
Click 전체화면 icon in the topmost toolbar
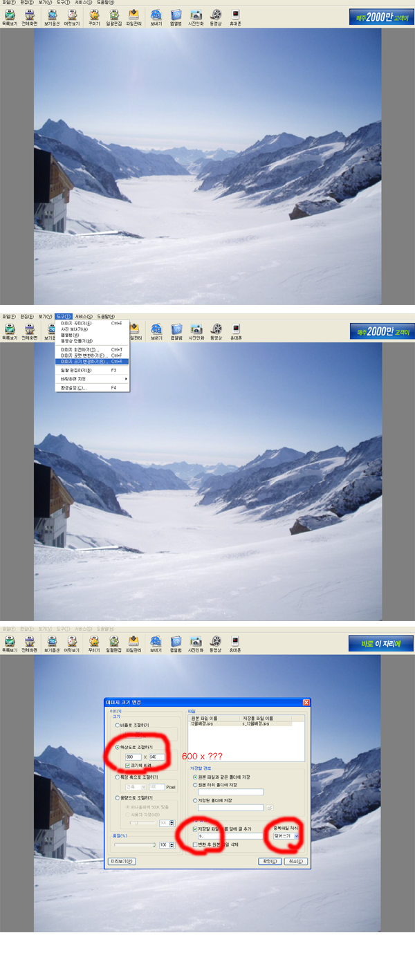pos(30,17)
